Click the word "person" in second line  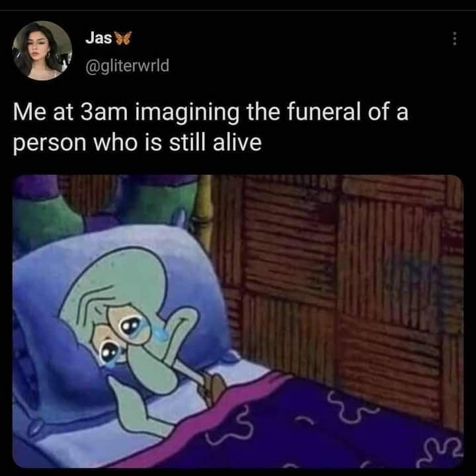click(50, 144)
